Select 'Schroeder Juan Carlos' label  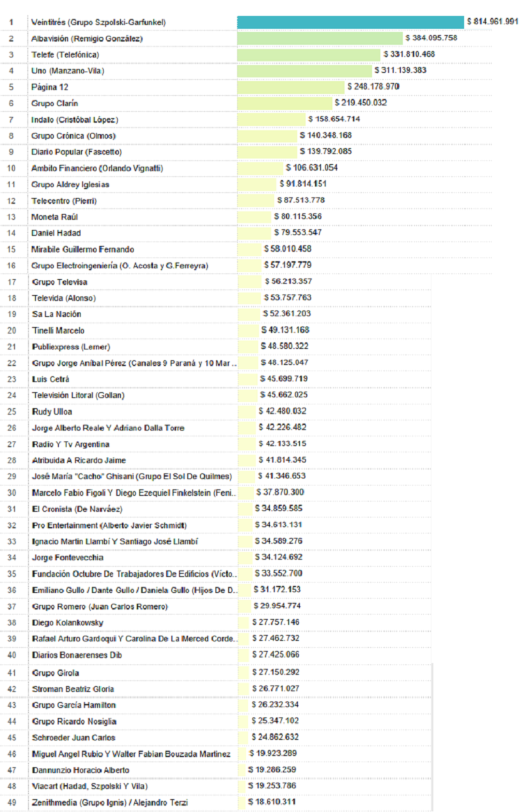click(74, 738)
